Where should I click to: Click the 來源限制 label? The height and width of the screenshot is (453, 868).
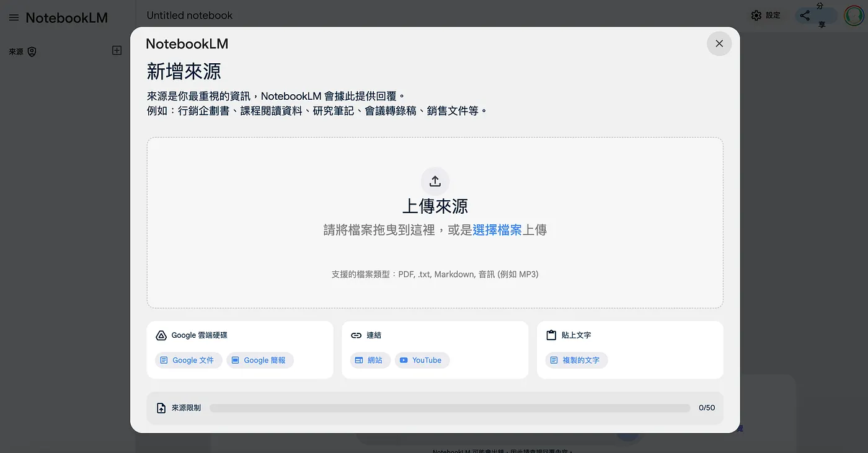pyautogui.click(x=186, y=408)
